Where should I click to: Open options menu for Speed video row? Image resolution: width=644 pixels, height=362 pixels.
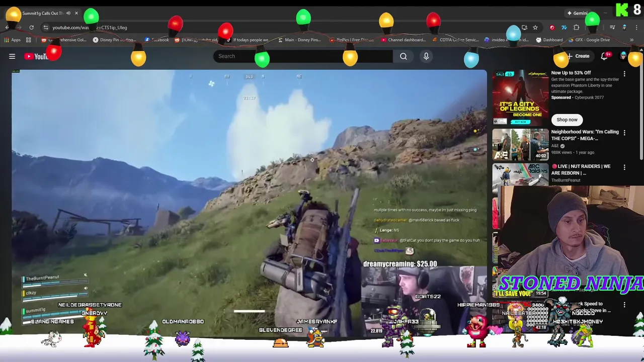click(x=624, y=305)
